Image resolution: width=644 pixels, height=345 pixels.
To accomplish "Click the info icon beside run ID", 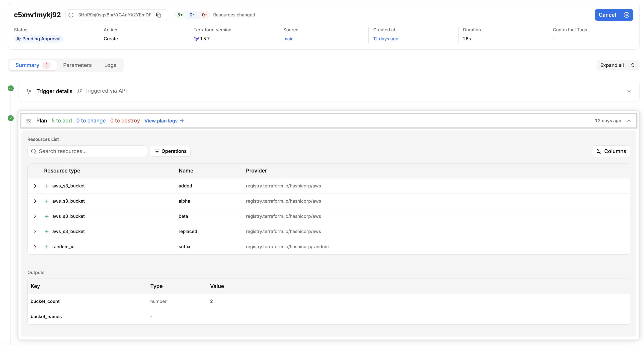I will coord(71,15).
